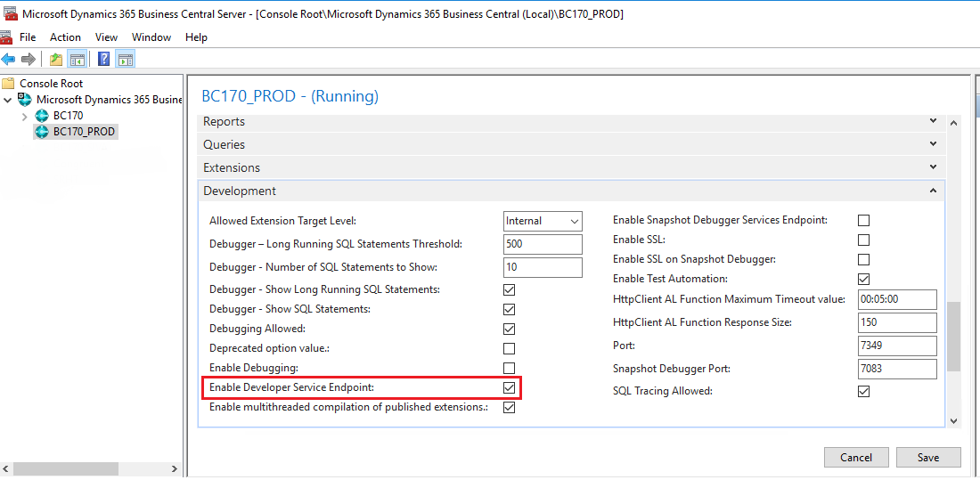The image size is (980, 480).
Task: Click the Queries section header
Action: point(570,144)
